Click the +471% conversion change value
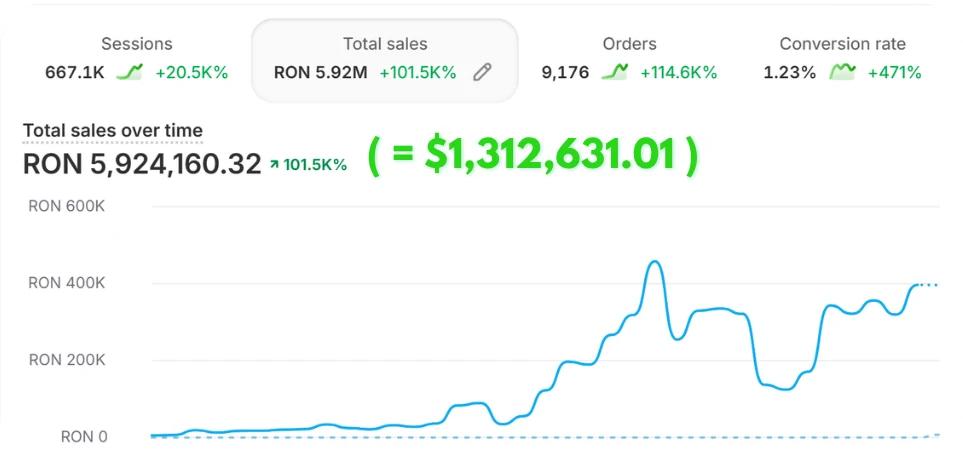The width and height of the screenshot is (963, 457). [894, 72]
